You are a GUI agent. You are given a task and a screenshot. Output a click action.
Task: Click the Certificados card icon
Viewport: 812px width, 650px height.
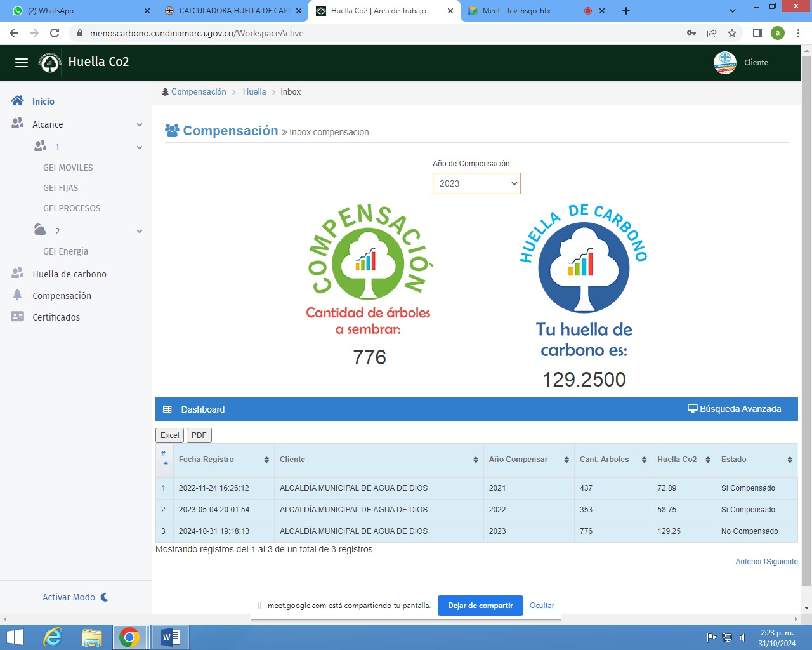(x=18, y=317)
